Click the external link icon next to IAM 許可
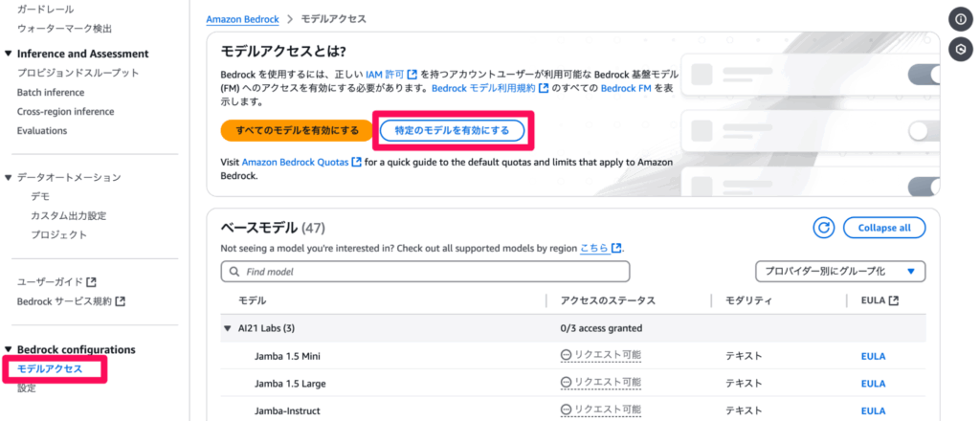 coord(412,75)
